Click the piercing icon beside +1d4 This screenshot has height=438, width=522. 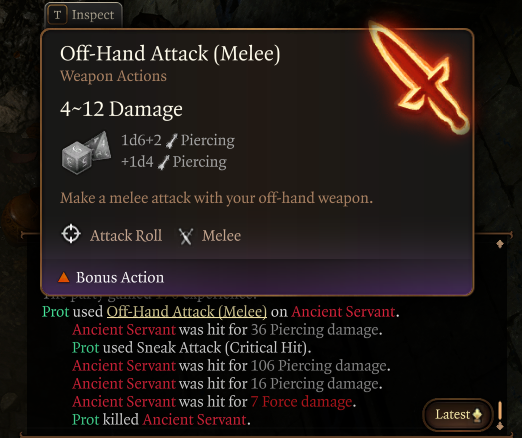tap(164, 162)
